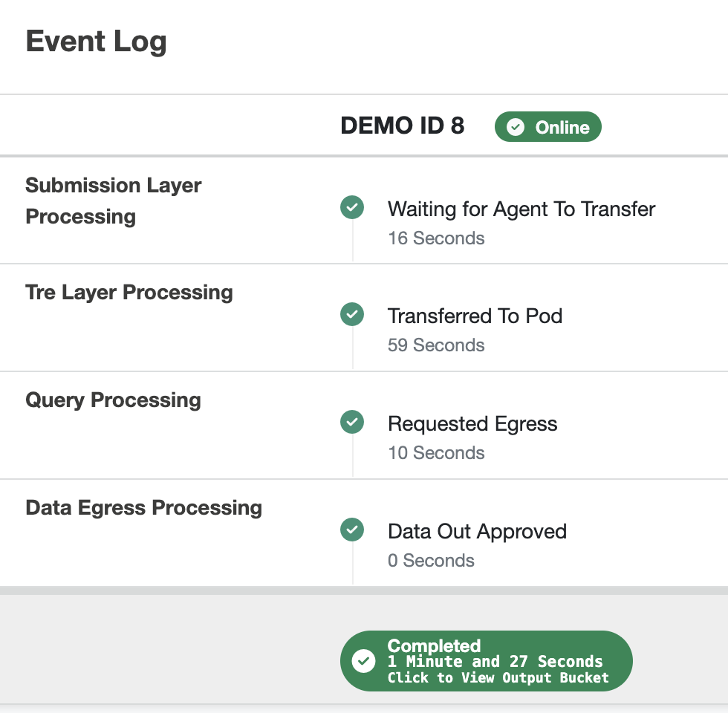Click the 16 Seconds duration label
Image resolution: width=728 pixels, height=713 pixels.
tap(436, 238)
